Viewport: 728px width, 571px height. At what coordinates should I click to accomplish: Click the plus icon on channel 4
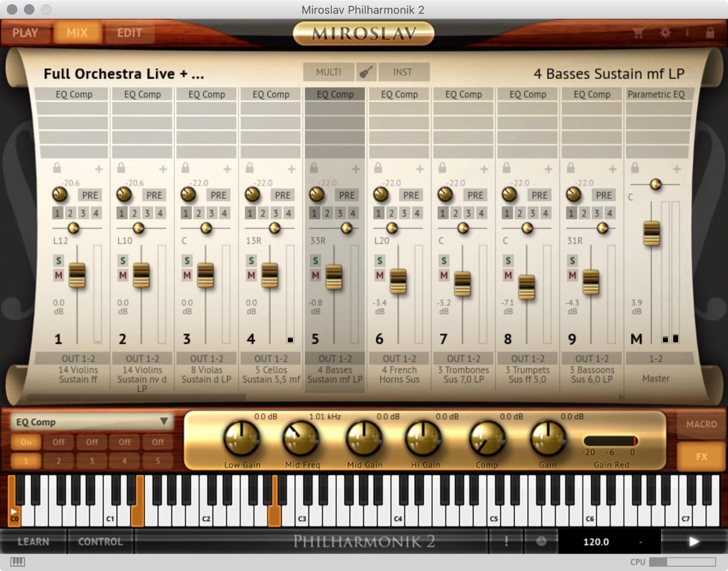tap(291, 169)
